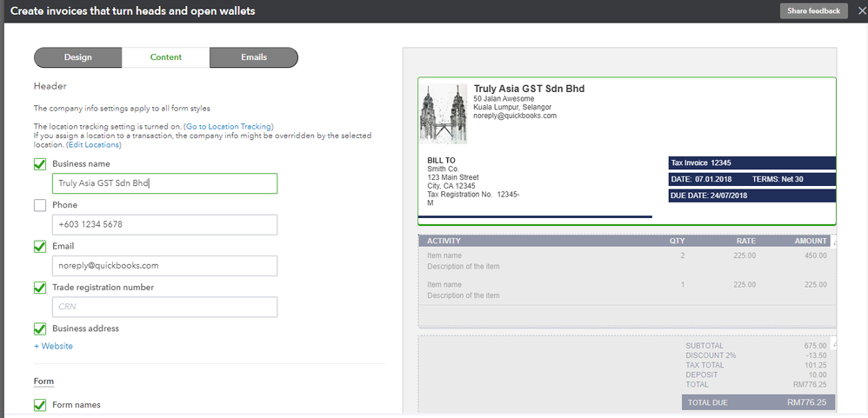Click the Header section label
This screenshot has width=868, height=418.
click(50, 86)
